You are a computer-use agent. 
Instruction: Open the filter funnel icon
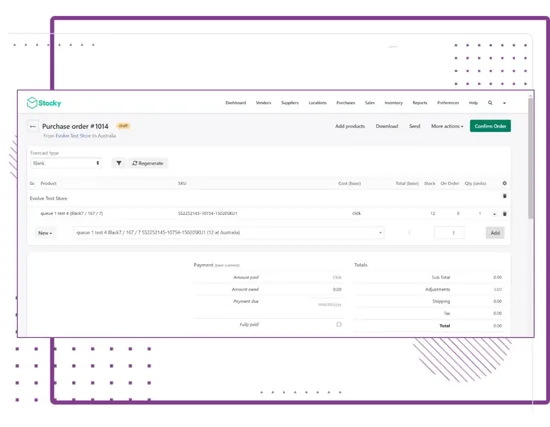click(119, 163)
